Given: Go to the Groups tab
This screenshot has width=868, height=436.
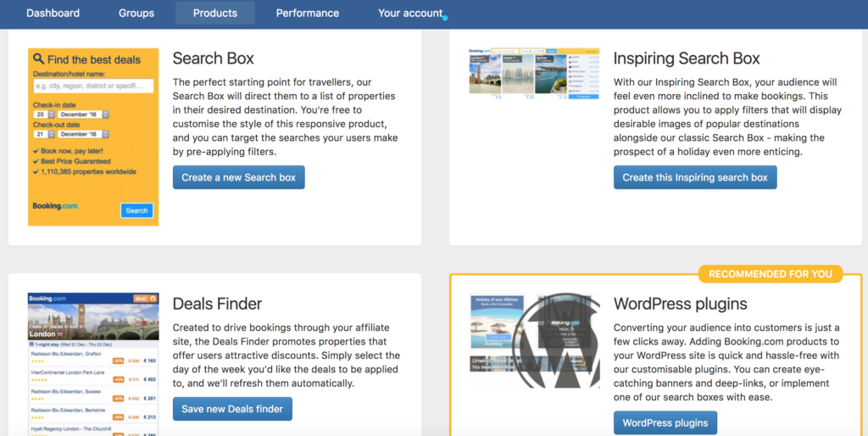Looking at the screenshot, I should click(136, 13).
